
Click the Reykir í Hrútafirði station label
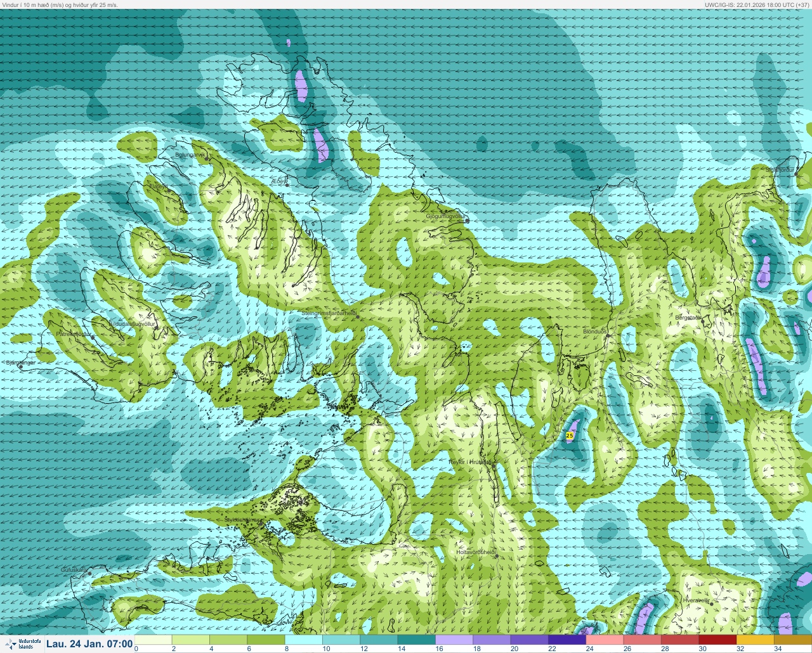(470, 462)
